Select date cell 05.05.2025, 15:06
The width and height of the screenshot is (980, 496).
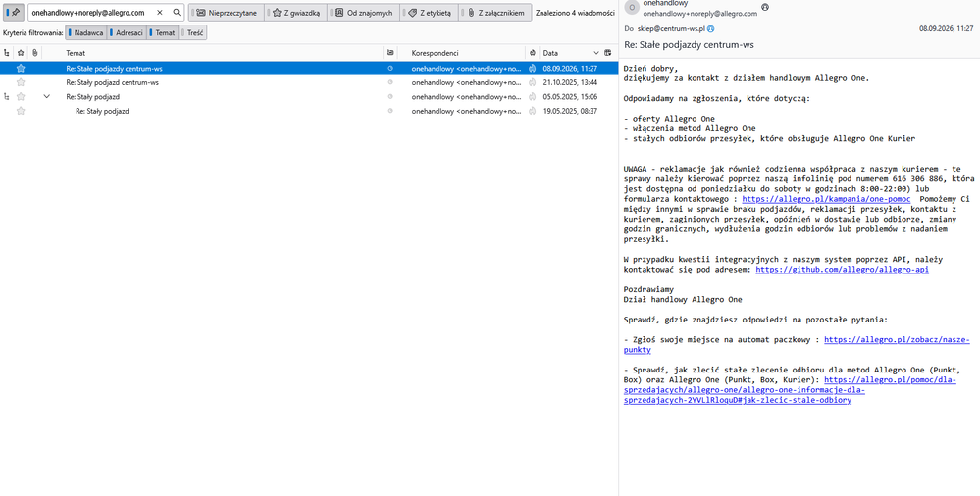(x=570, y=97)
